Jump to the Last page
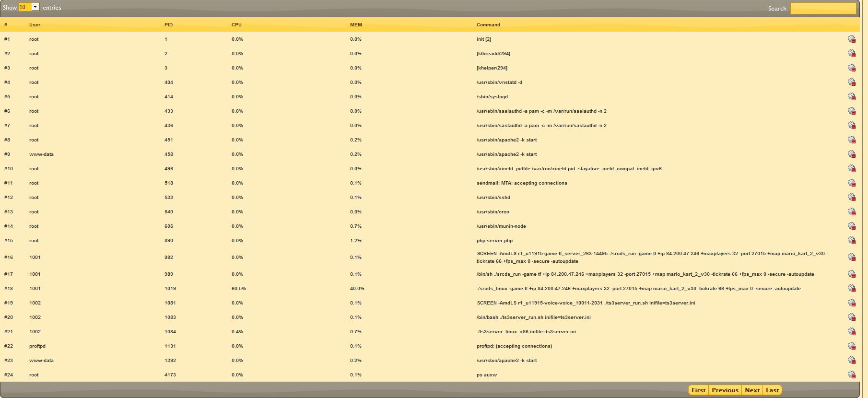 click(x=772, y=390)
